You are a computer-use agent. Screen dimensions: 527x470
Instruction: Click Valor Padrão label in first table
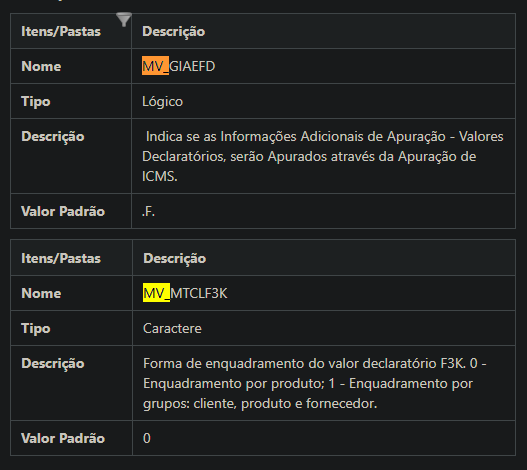(x=63, y=211)
